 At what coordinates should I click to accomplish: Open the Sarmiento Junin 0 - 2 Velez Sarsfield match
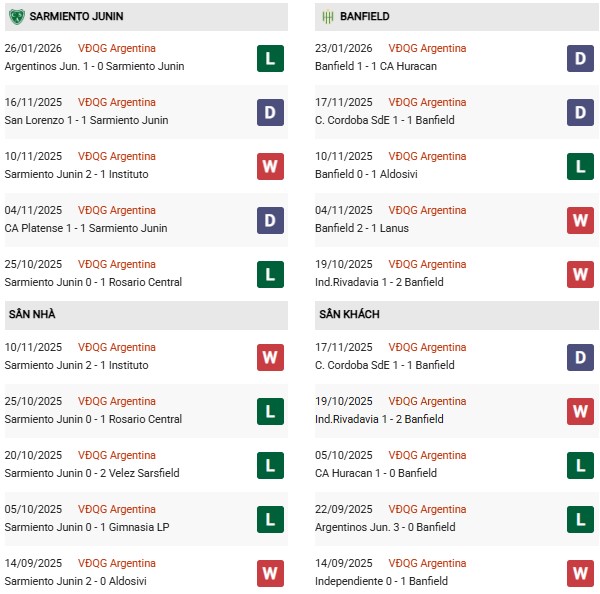pyautogui.click(x=92, y=473)
